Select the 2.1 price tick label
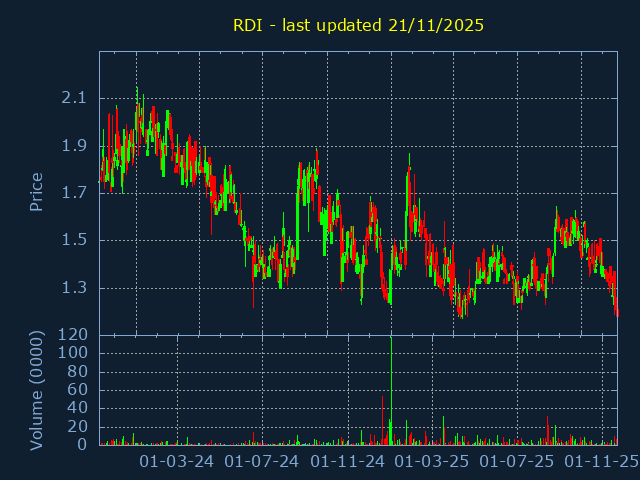The height and width of the screenshot is (480, 640). click(x=73, y=98)
